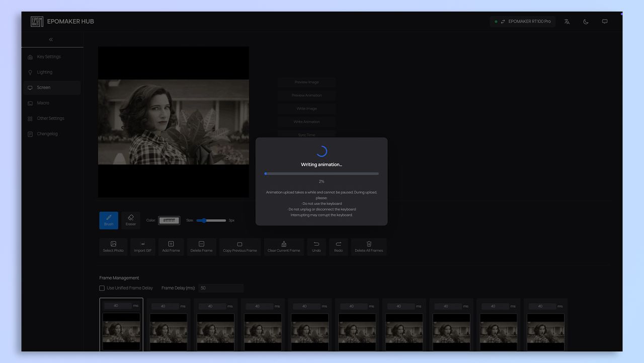
Task: Select the tenth frame thumbnail
Action: tap(545, 331)
